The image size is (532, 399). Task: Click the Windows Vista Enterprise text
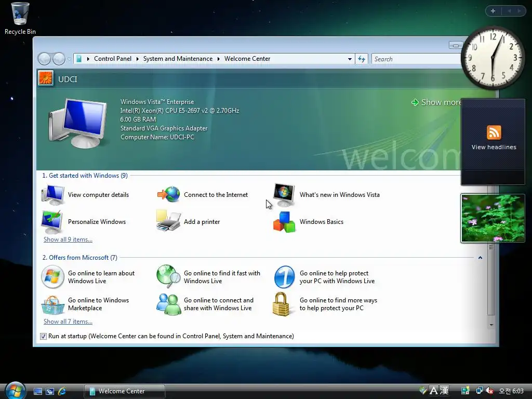[157, 102]
